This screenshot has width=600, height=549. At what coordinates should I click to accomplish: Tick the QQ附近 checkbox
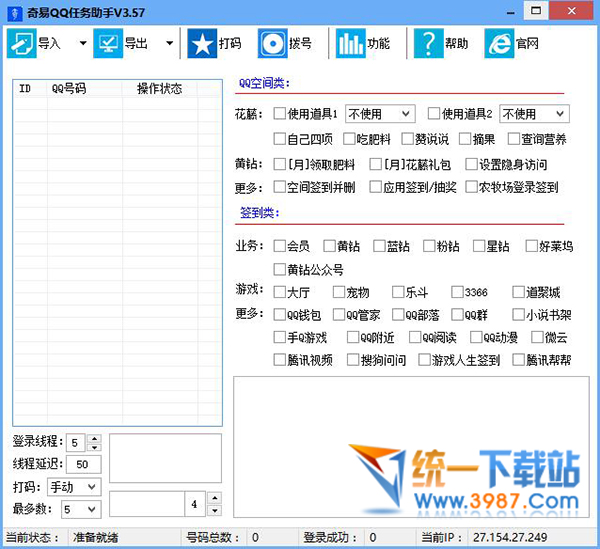353,337
